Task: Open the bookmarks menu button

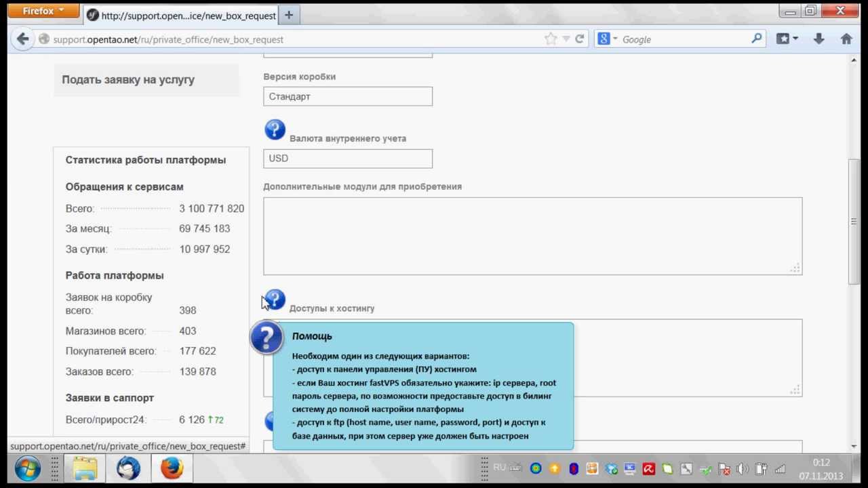Action: tap(787, 39)
